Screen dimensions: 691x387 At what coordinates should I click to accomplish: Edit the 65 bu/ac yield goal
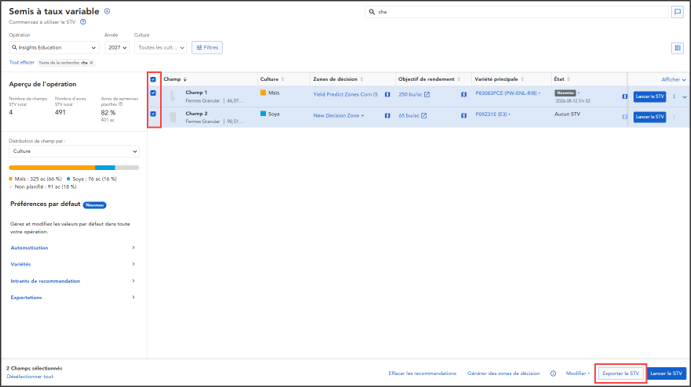424,115
